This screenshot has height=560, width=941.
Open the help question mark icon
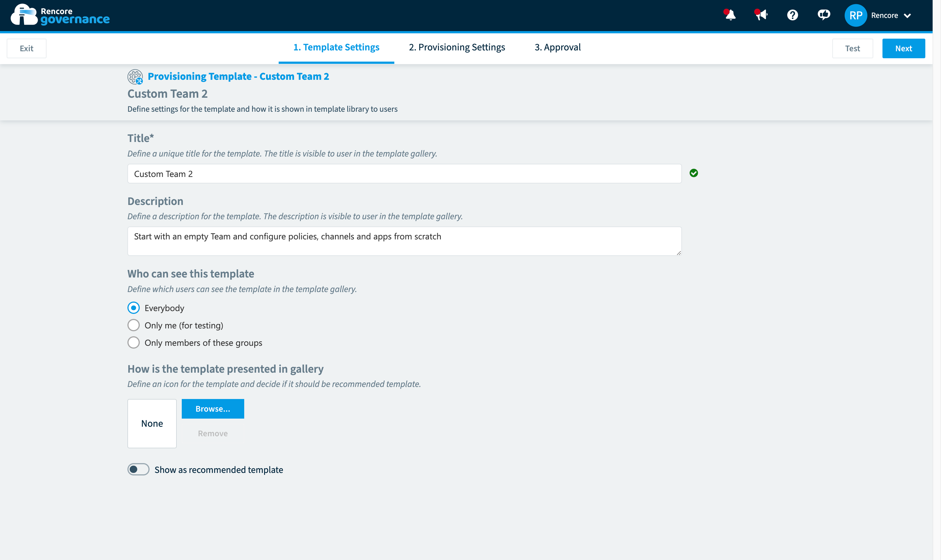[x=792, y=15]
